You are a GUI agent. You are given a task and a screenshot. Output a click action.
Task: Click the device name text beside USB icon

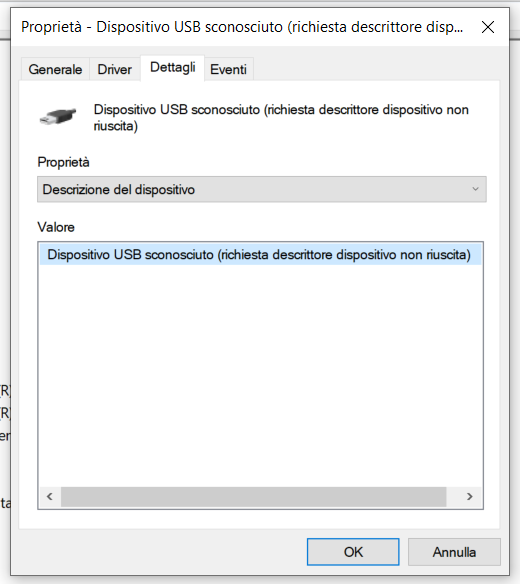coord(281,118)
